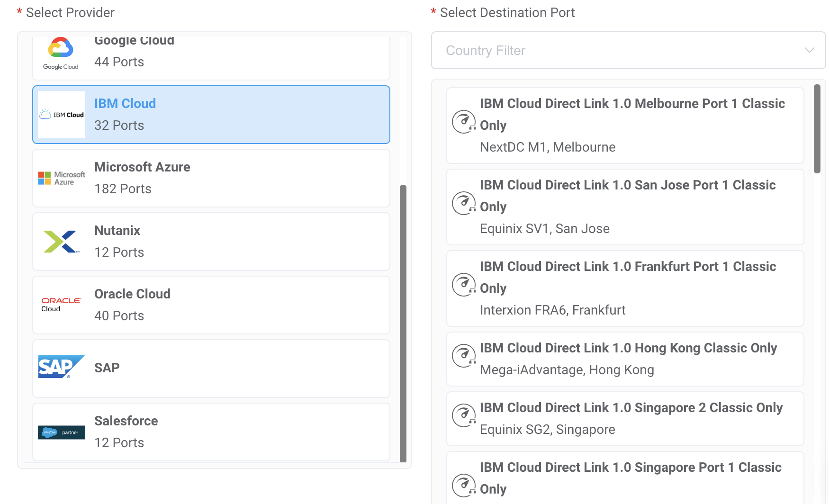Click the destination port list scrollbar thumb

pos(817,129)
